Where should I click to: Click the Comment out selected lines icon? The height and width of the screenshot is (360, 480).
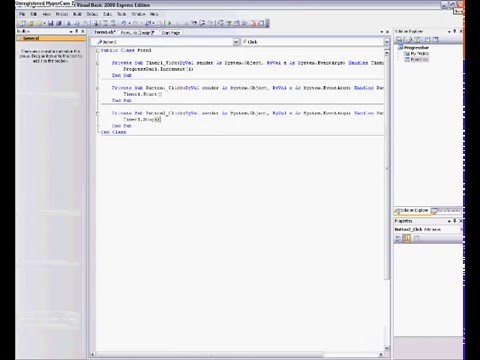coord(105,23)
